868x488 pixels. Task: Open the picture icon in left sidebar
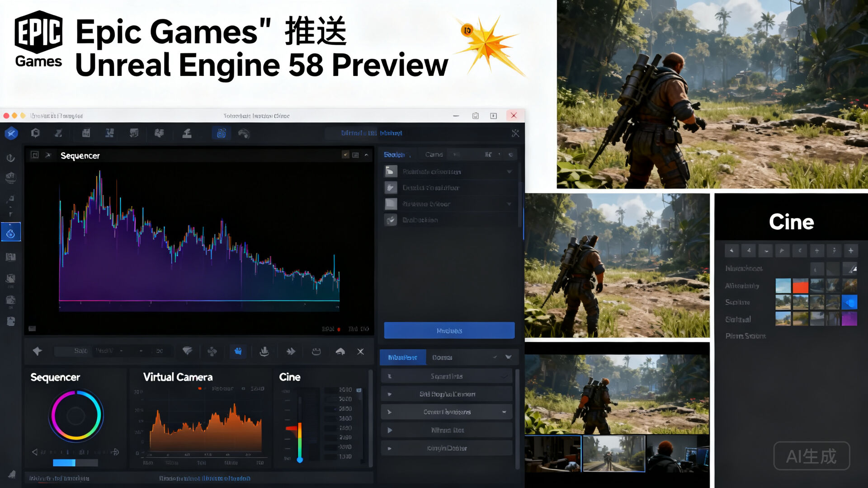[x=11, y=278]
